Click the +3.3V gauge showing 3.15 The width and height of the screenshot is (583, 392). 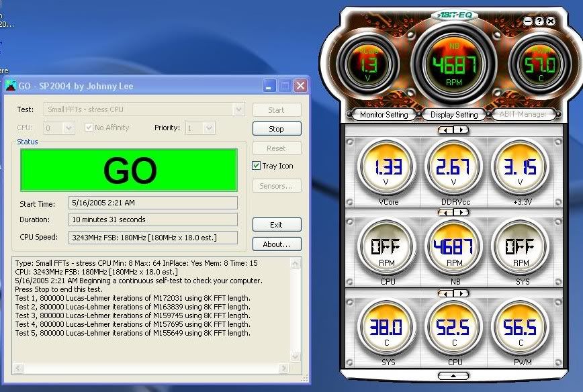point(520,167)
